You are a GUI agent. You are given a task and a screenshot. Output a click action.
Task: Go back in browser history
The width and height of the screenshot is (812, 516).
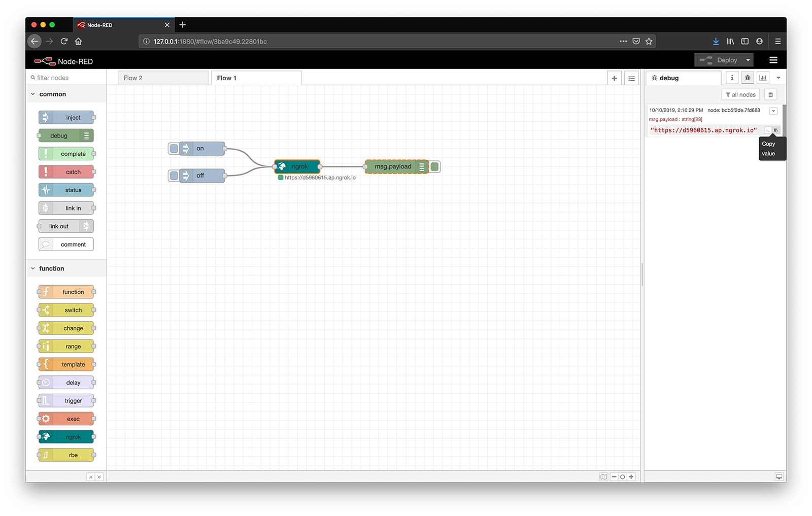[34, 41]
